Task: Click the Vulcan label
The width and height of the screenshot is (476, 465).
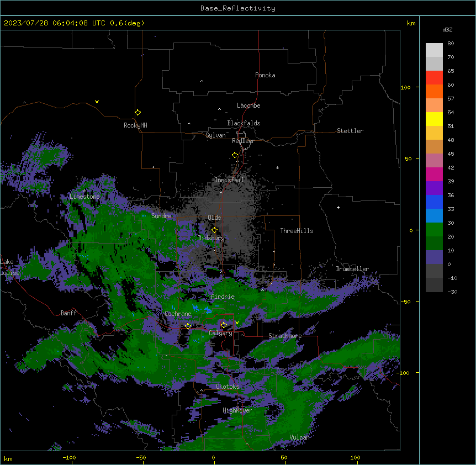Action: tap(300, 437)
